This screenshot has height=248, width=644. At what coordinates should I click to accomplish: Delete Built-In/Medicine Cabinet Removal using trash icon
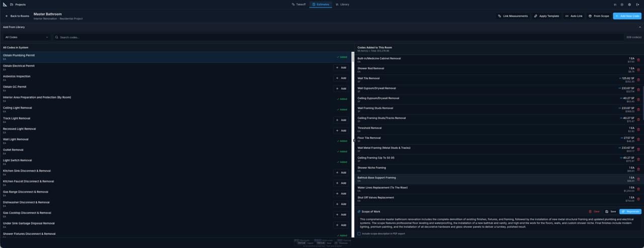638,60
